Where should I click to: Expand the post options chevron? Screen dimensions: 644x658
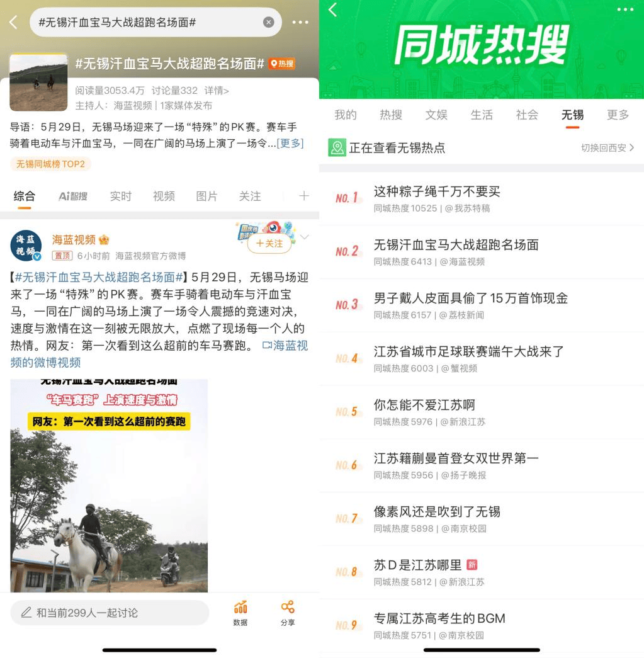(x=305, y=237)
